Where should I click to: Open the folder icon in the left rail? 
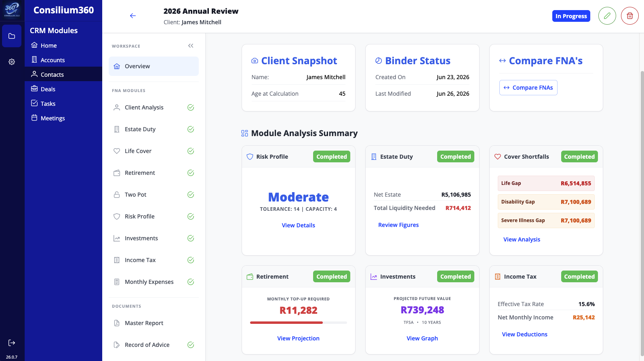click(x=12, y=36)
